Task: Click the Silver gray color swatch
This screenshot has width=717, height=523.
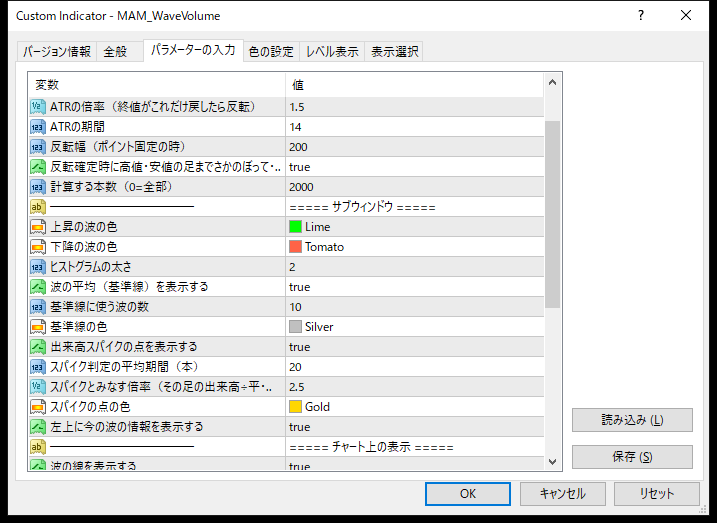Action: (x=295, y=327)
